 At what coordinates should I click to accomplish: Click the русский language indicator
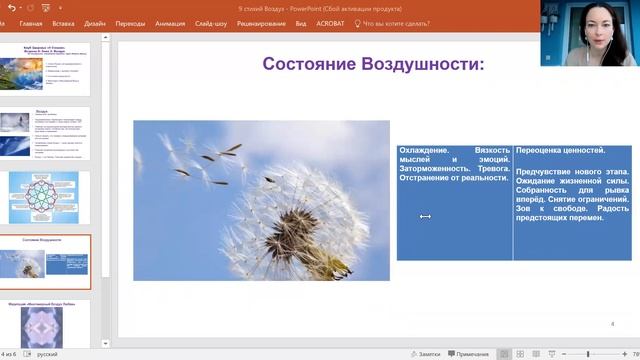(47, 354)
